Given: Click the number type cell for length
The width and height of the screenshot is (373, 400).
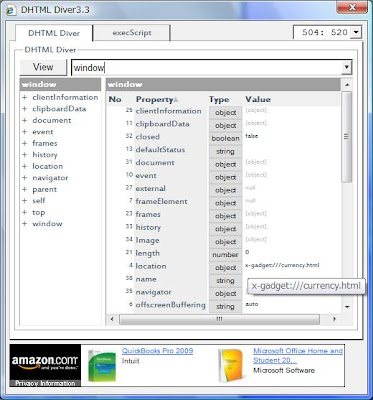Looking at the screenshot, I should (225, 255).
